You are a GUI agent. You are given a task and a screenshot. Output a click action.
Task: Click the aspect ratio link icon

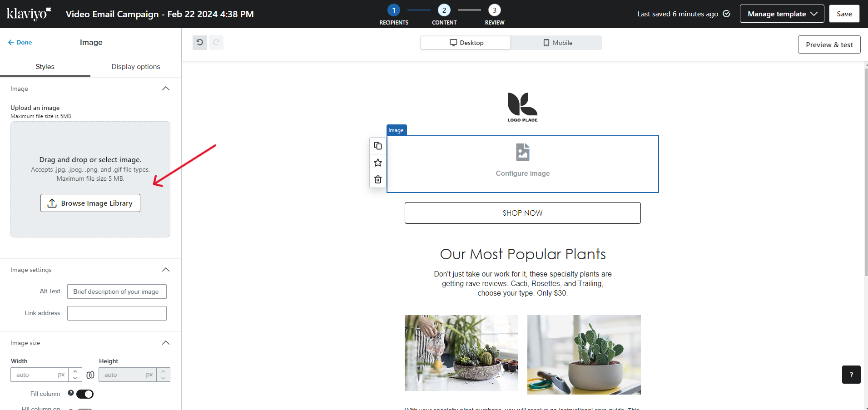[90, 375]
